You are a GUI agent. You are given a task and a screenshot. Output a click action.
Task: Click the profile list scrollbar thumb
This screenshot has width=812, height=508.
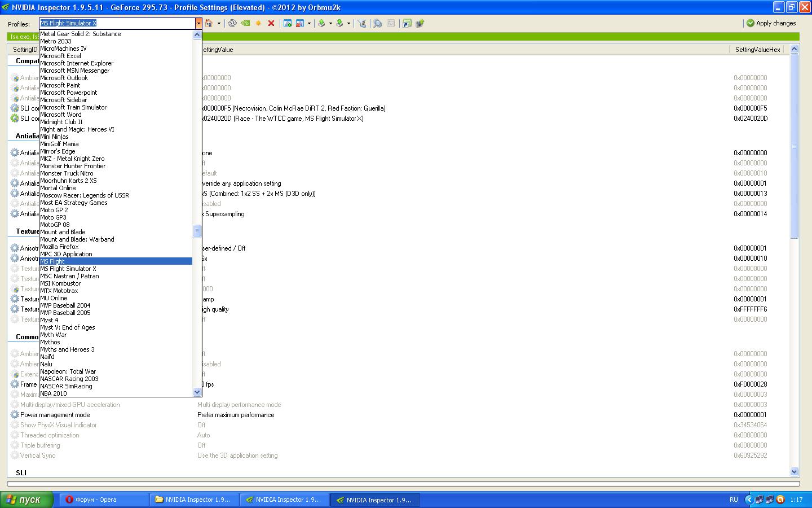pyautogui.click(x=197, y=231)
